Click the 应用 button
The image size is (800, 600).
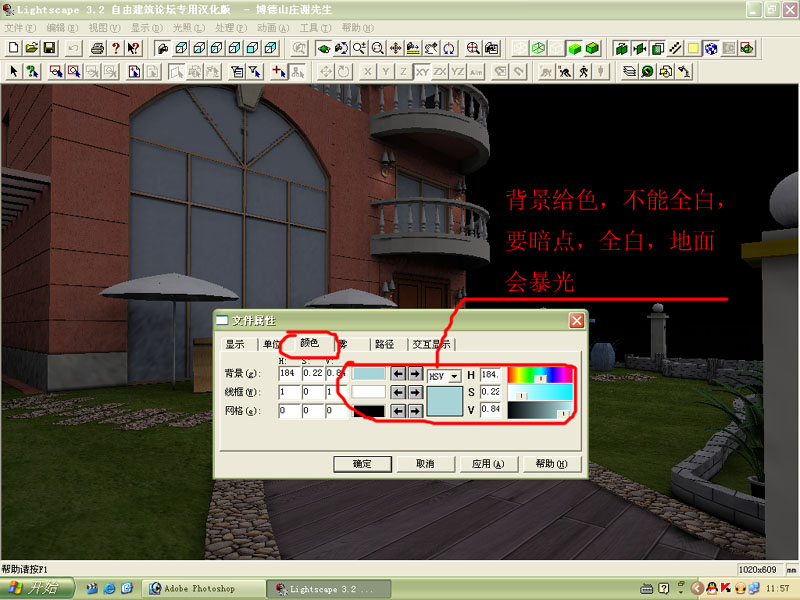(x=488, y=464)
